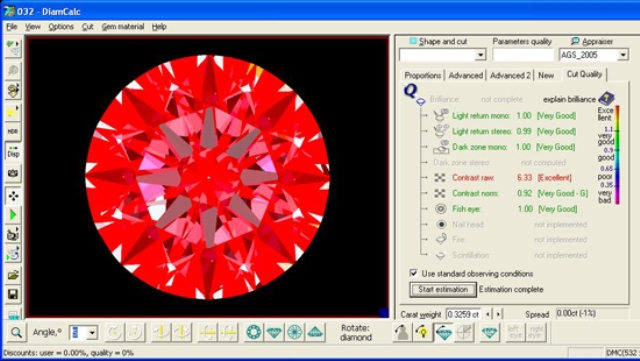Click the green play arrow icon
640x361 pixels.
click(13, 215)
